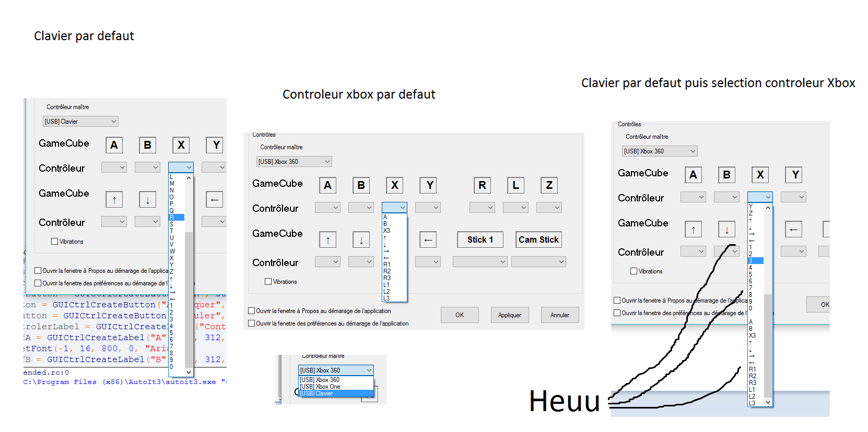868x432 pixels.
Task: Click the GameCube Y button in the Clavier dialog
Action: click(215, 145)
